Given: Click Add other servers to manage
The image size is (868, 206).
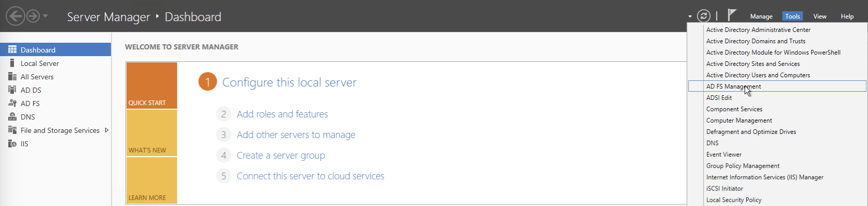Looking at the screenshot, I should [x=296, y=135].
